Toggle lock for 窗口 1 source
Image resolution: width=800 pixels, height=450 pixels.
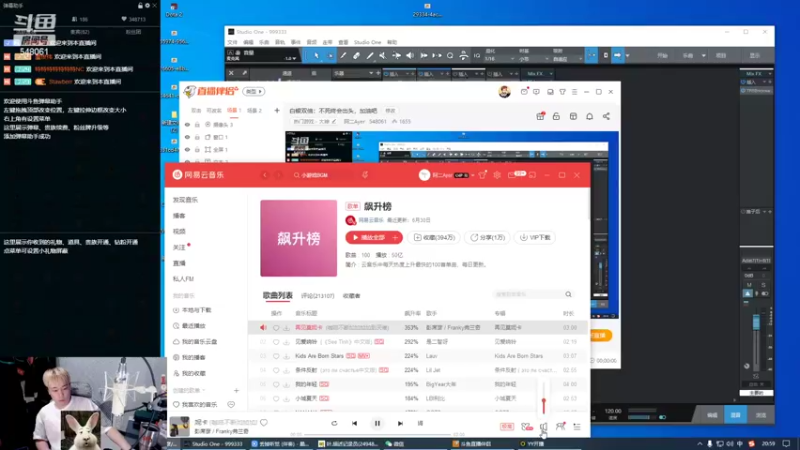coord(197,137)
